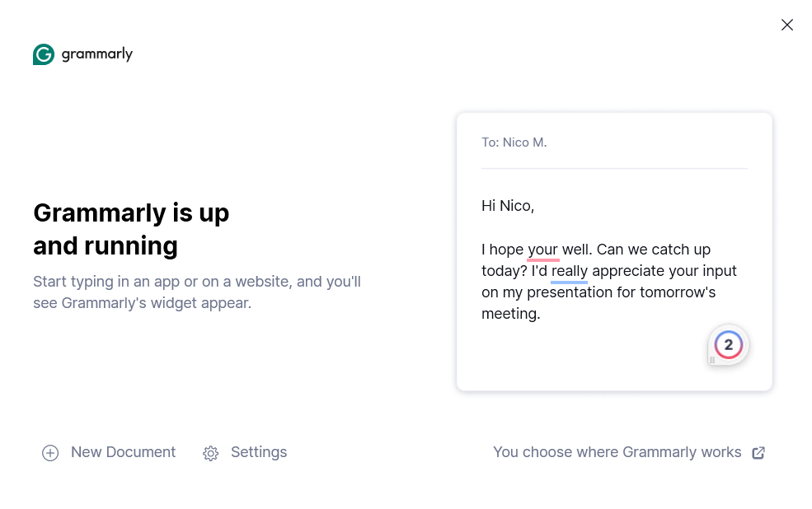Viewport: 812px width, 509px height.
Task: Close the Grammarly window with the X
Action: click(x=787, y=25)
